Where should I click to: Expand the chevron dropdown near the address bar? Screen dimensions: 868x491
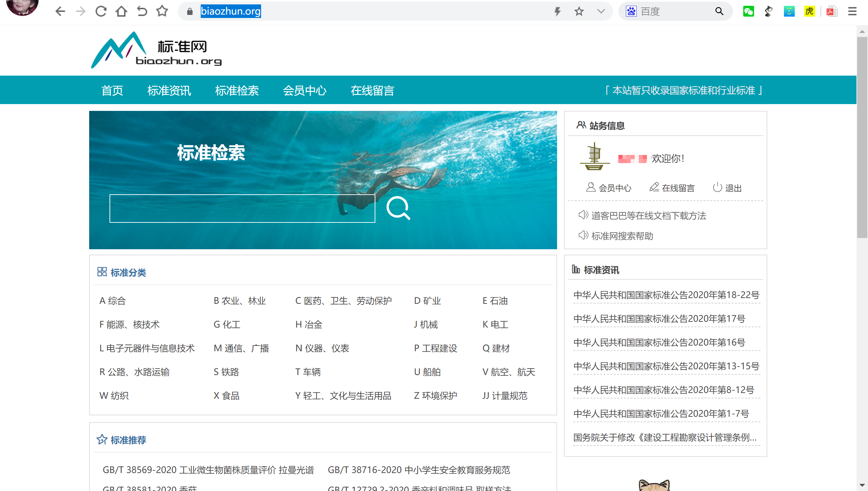tap(600, 11)
